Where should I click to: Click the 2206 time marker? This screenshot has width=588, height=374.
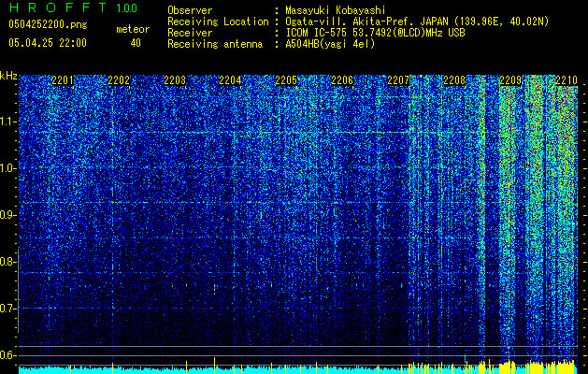coord(342,80)
